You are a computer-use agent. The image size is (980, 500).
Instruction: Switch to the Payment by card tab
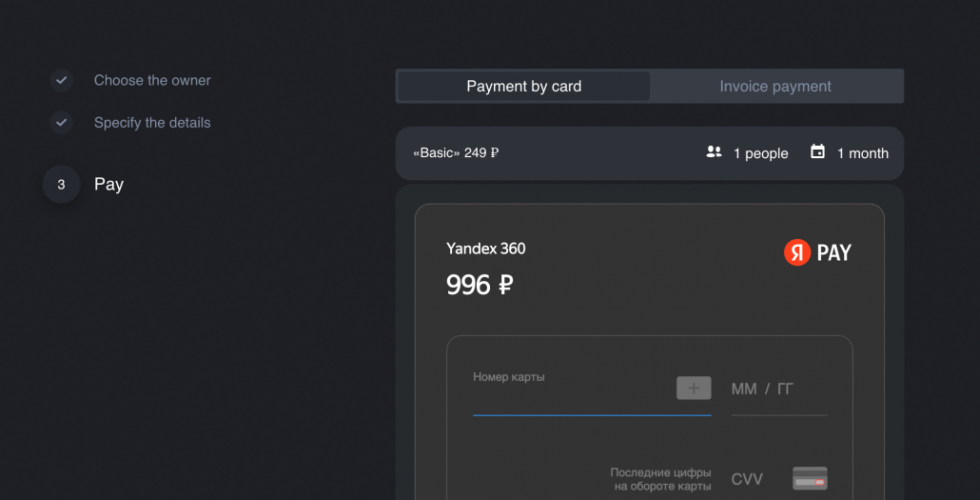523,86
